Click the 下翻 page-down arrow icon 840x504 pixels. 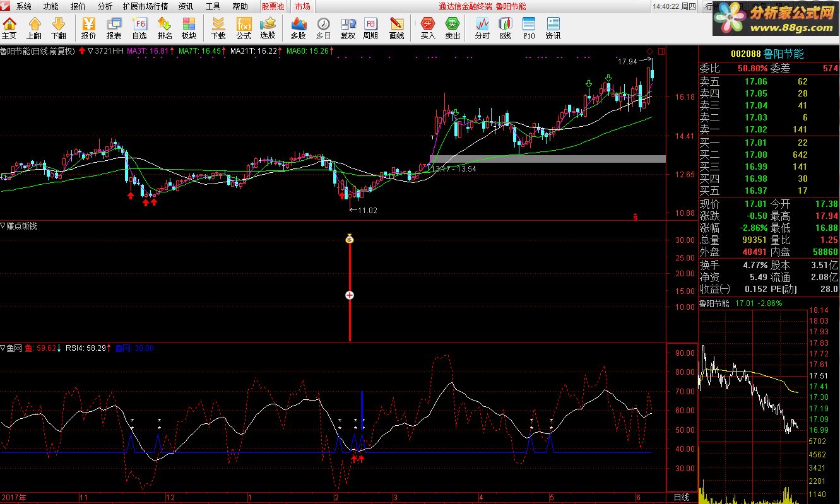click(58, 28)
